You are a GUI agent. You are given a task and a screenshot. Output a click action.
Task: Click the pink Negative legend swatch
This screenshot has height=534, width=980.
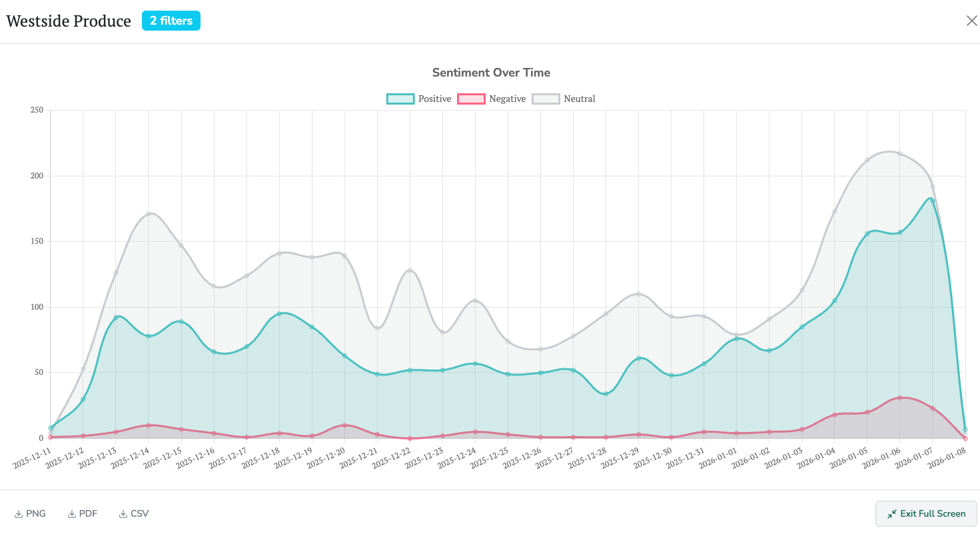tap(472, 99)
